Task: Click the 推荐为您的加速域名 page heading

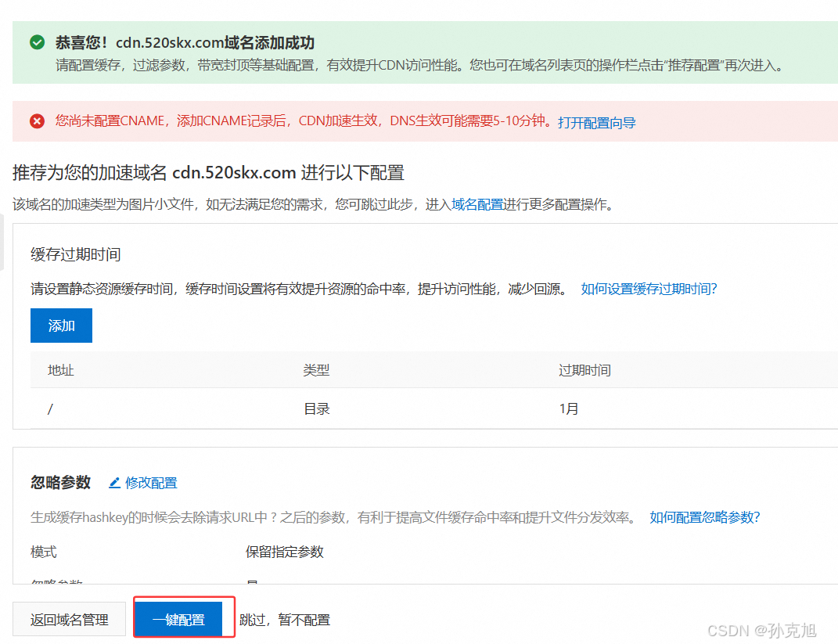Action: tap(208, 173)
